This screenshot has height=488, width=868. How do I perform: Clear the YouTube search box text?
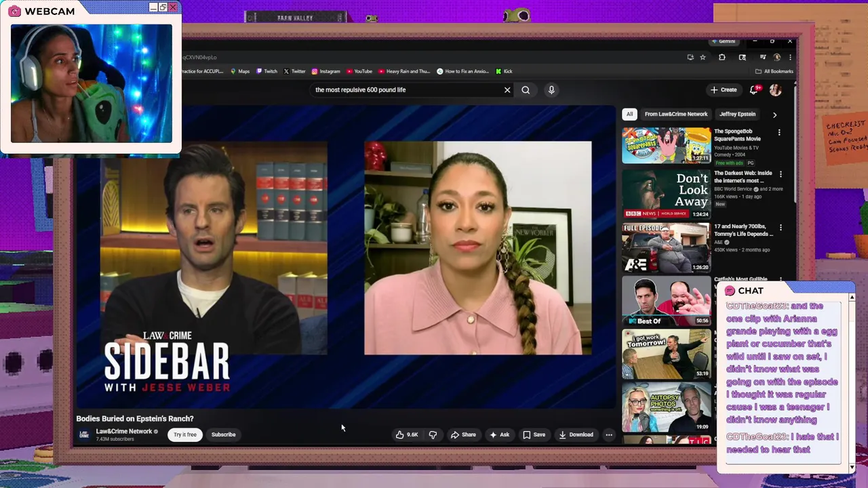click(507, 89)
